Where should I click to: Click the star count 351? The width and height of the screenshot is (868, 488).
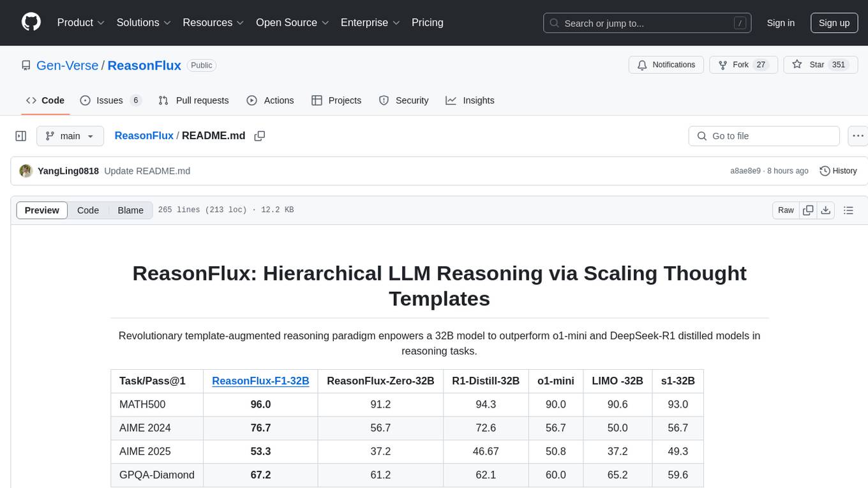[839, 65]
